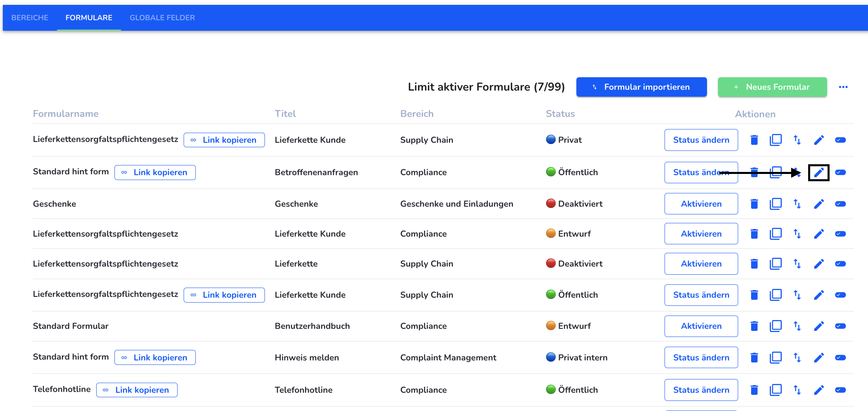Toggle the checked pill in Entwurf Lieferkette Kunde row
Screen dimensions: 868x411
point(840,234)
